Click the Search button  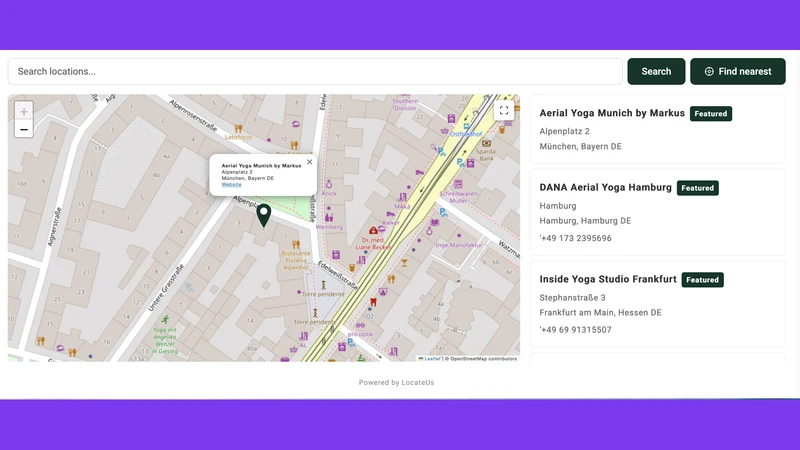(x=656, y=71)
